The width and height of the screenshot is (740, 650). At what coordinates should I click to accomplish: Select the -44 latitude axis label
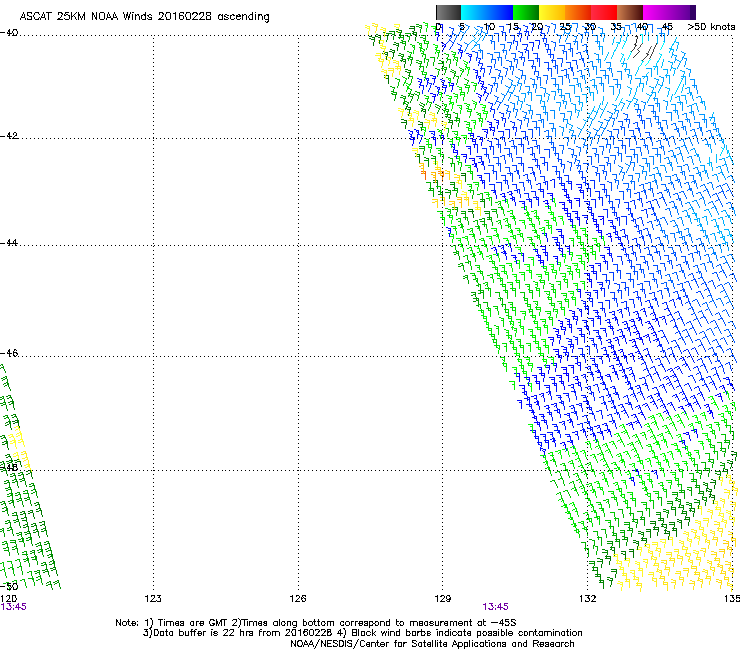9,243
